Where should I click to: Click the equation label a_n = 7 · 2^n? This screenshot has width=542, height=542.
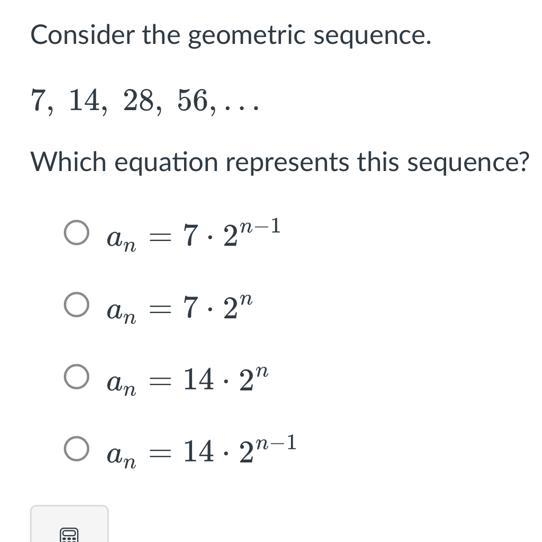click(180, 309)
